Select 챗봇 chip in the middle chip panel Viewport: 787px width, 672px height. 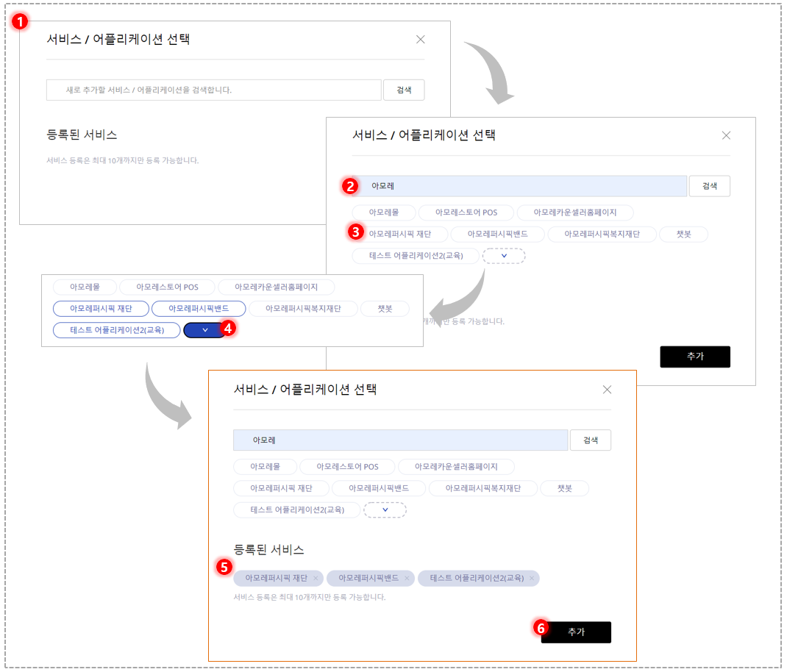(x=385, y=309)
